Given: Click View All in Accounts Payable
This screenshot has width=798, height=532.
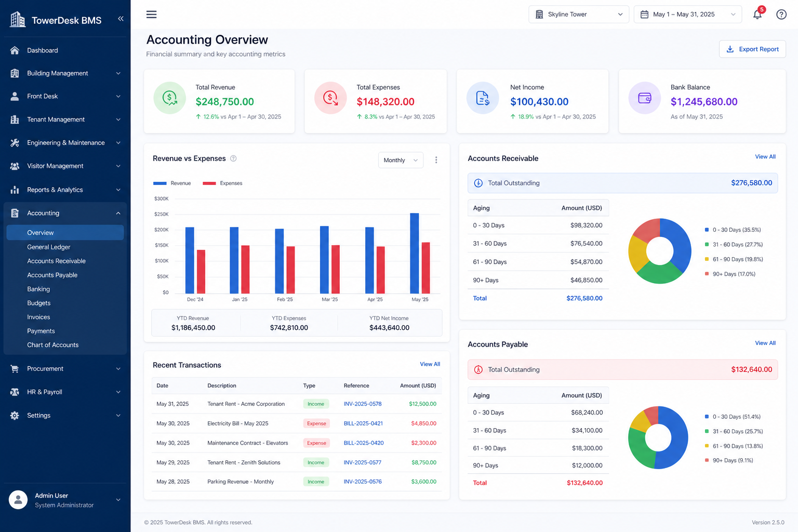Looking at the screenshot, I should pyautogui.click(x=765, y=343).
